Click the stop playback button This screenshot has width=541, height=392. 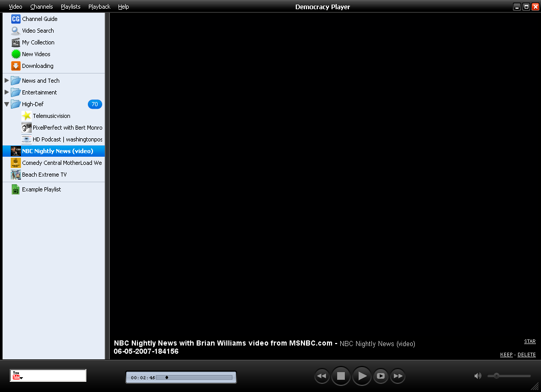(341, 376)
